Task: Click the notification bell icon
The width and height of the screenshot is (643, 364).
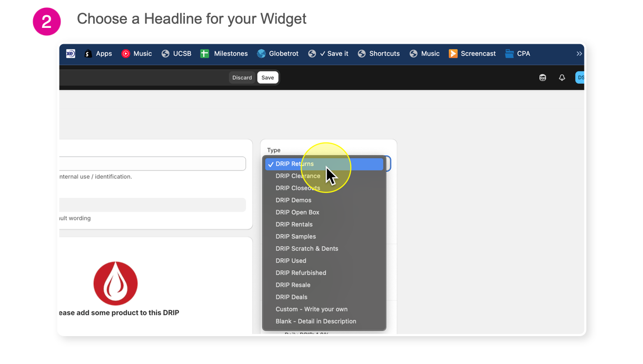Action: pos(562,77)
